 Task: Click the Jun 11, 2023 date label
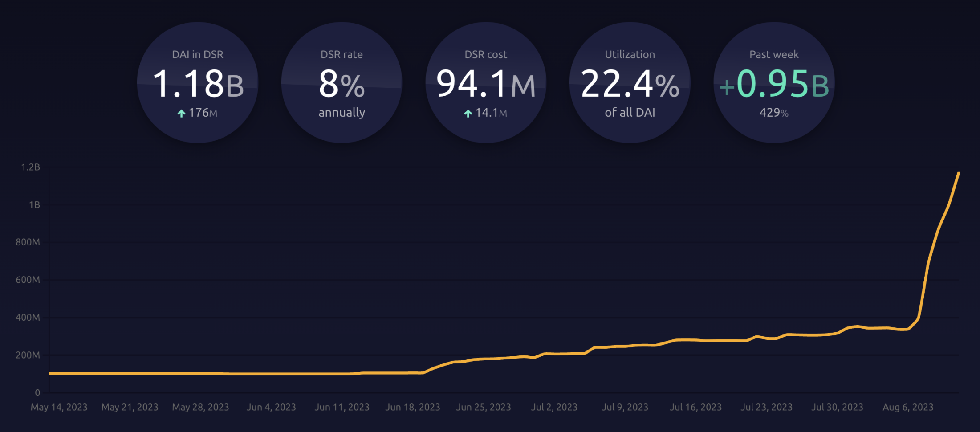(x=342, y=407)
